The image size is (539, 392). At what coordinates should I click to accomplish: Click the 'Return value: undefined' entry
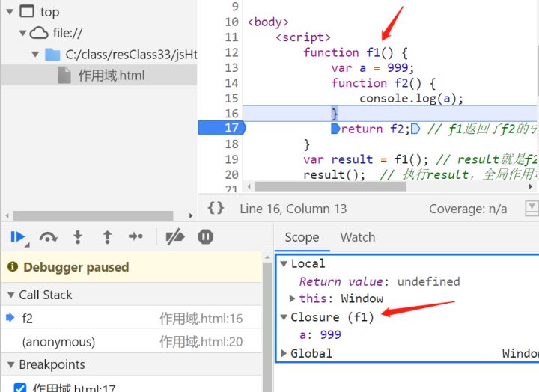pos(379,281)
